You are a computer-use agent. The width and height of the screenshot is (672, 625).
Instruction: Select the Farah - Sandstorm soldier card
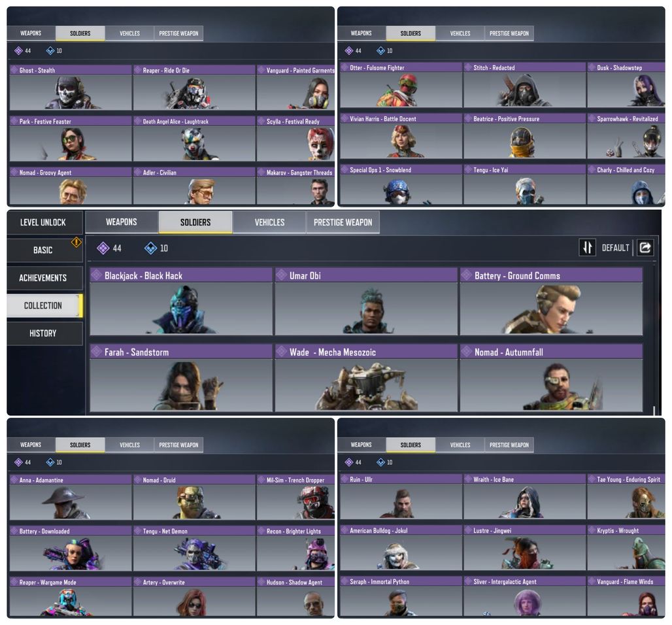tap(181, 378)
